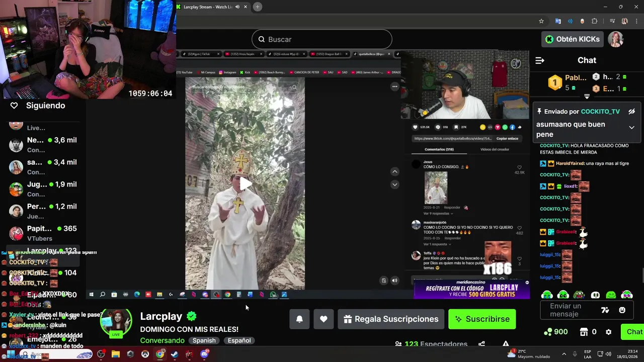
Task: Open the Kick account avatar menu
Action: [616, 39]
